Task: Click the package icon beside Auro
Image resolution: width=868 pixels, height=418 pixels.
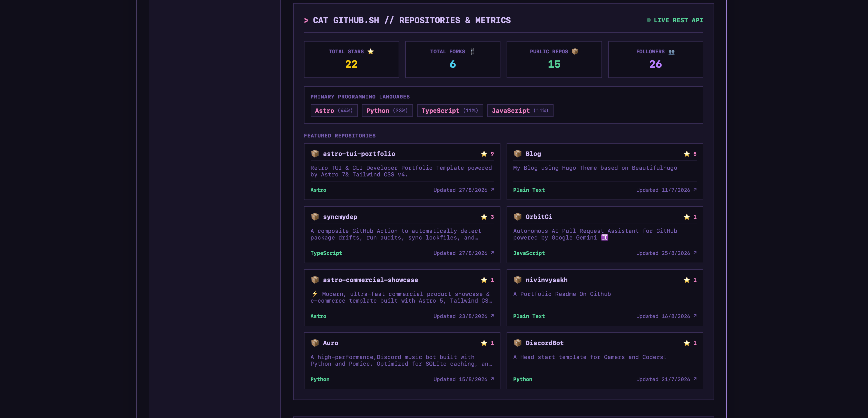Action: (315, 343)
